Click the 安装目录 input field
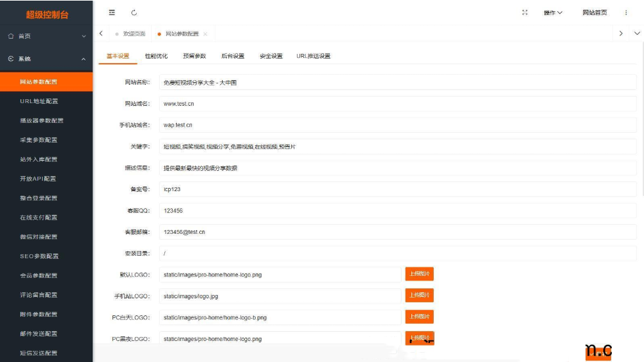Viewport: 644px width, 362px height. click(x=398, y=253)
